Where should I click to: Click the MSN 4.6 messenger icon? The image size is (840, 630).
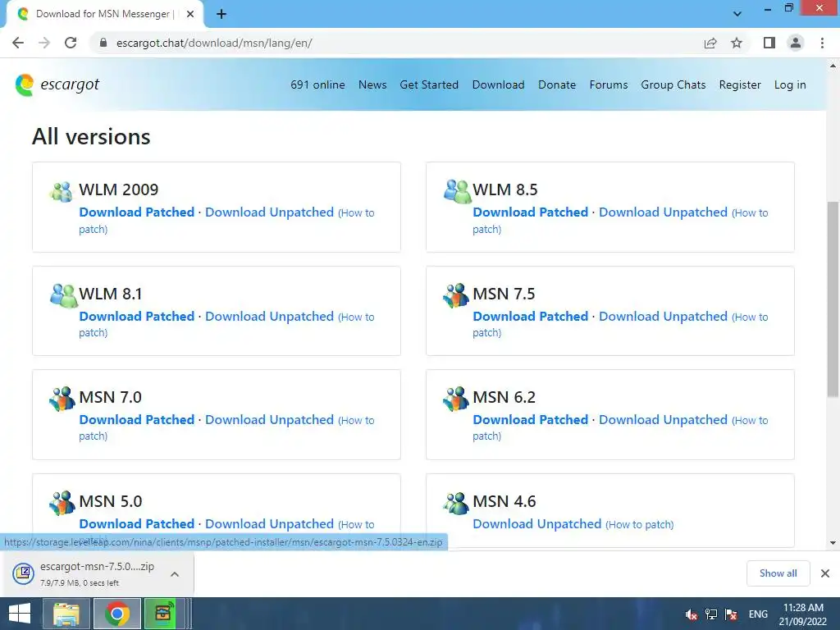click(456, 503)
